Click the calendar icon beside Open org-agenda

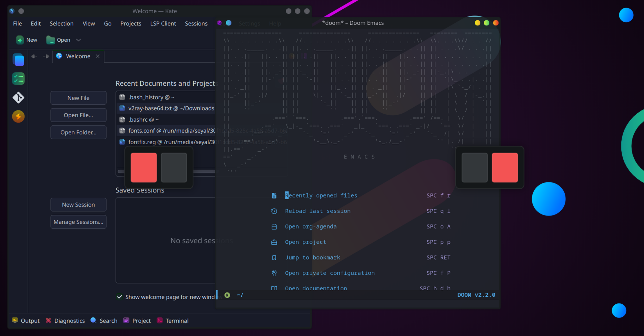pyautogui.click(x=274, y=227)
